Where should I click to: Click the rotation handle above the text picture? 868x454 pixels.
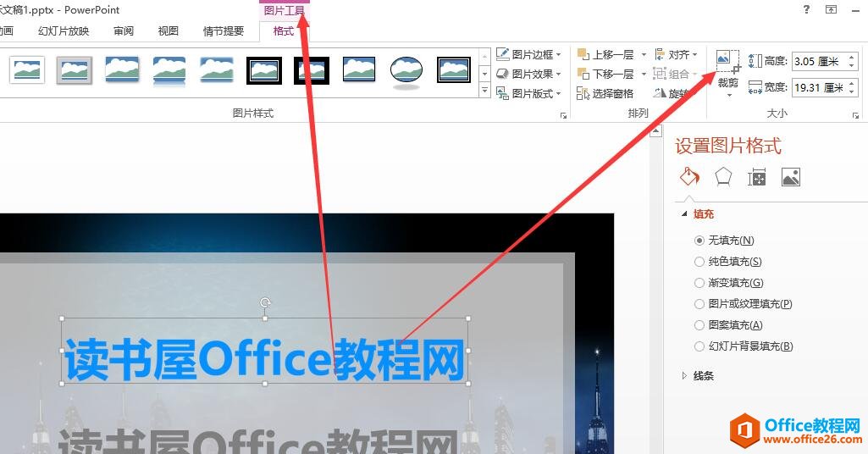tap(265, 302)
